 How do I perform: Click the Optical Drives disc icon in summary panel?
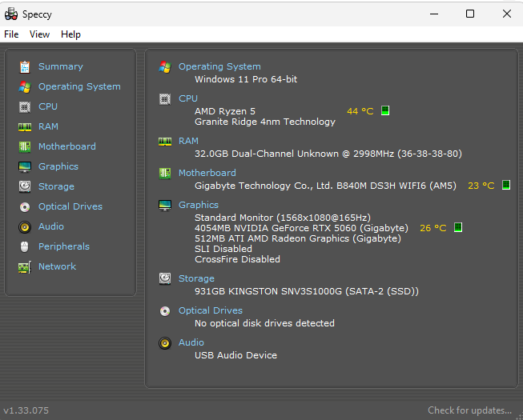click(x=165, y=310)
